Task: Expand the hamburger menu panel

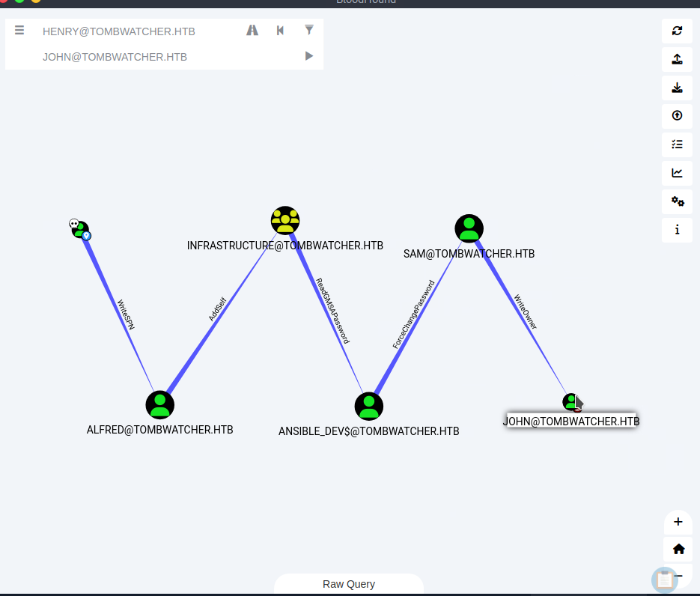Action: point(19,31)
